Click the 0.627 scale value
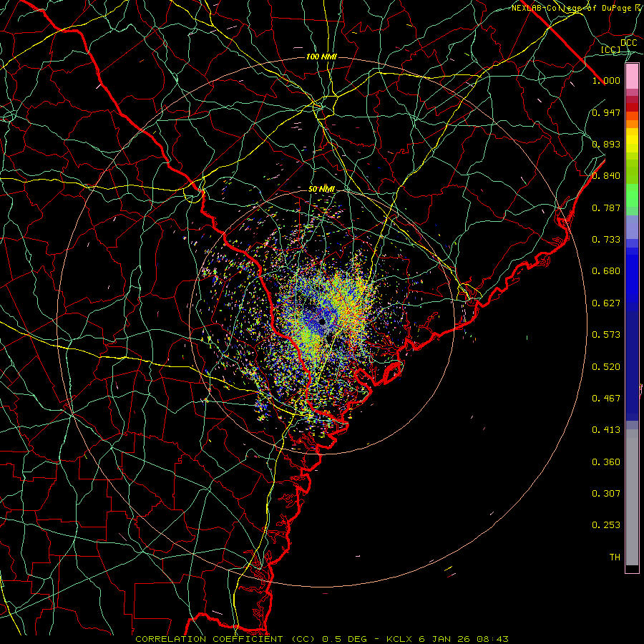 pyautogui.click(x=606, y=303)
